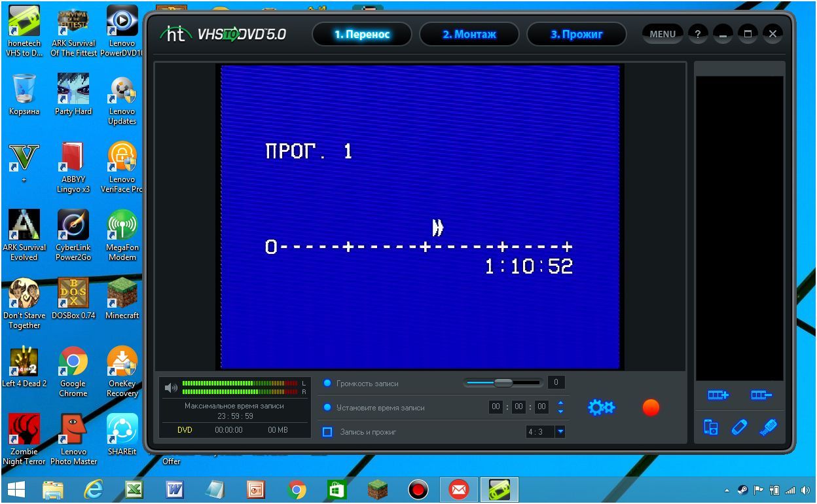
Task: Click the hours field of record time
Action: coord(496,407)
